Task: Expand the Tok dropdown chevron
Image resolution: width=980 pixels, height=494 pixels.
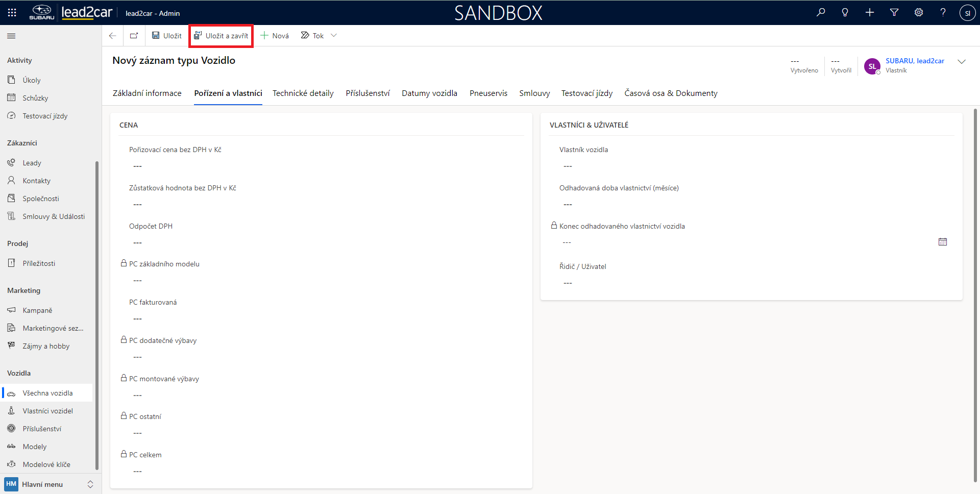Action: point(334,36)
